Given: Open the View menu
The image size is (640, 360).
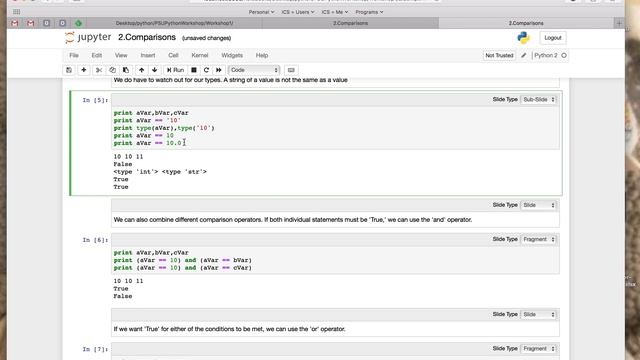Looking at the screenshot, I should click(121, 56).
